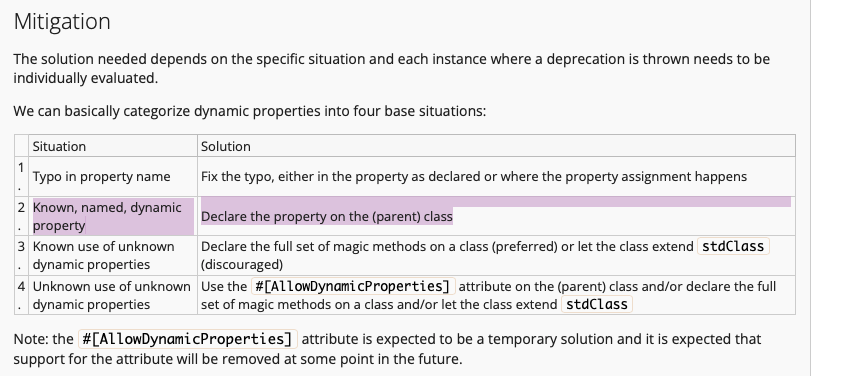Viewport: 845px width, 376px height.
Task: Select the Solution column header
Action: click(226, 147)
